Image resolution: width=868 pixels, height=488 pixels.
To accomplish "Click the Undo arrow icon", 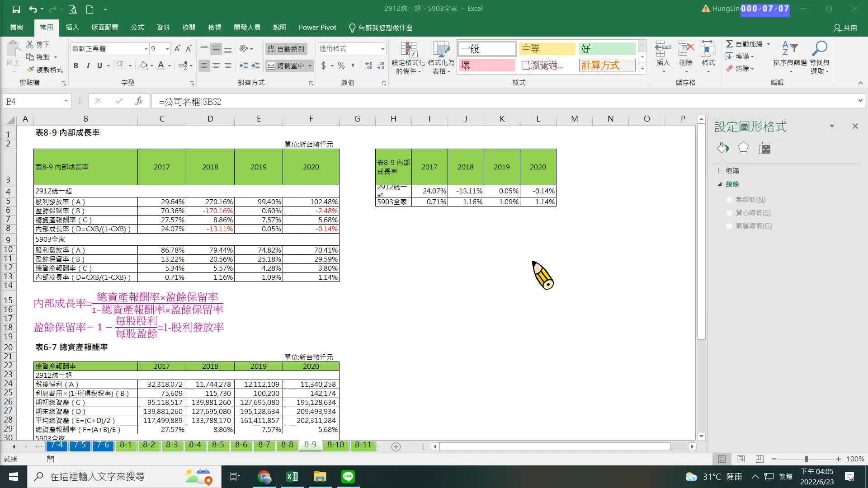I will point(33,9).
